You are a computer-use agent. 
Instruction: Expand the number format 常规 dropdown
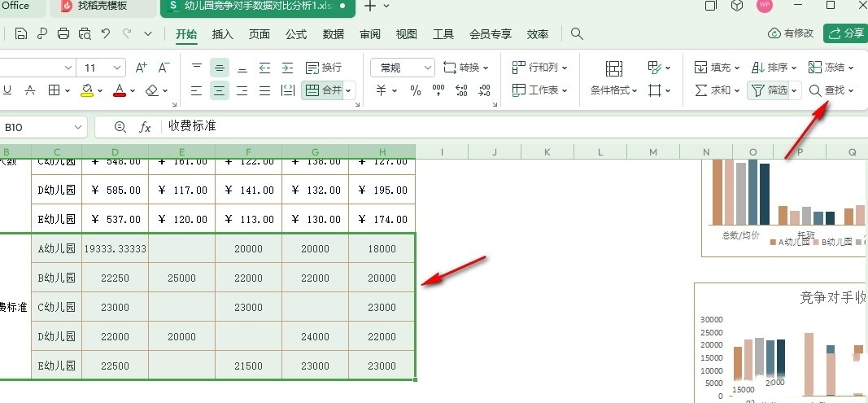click(x=427, y=68)
